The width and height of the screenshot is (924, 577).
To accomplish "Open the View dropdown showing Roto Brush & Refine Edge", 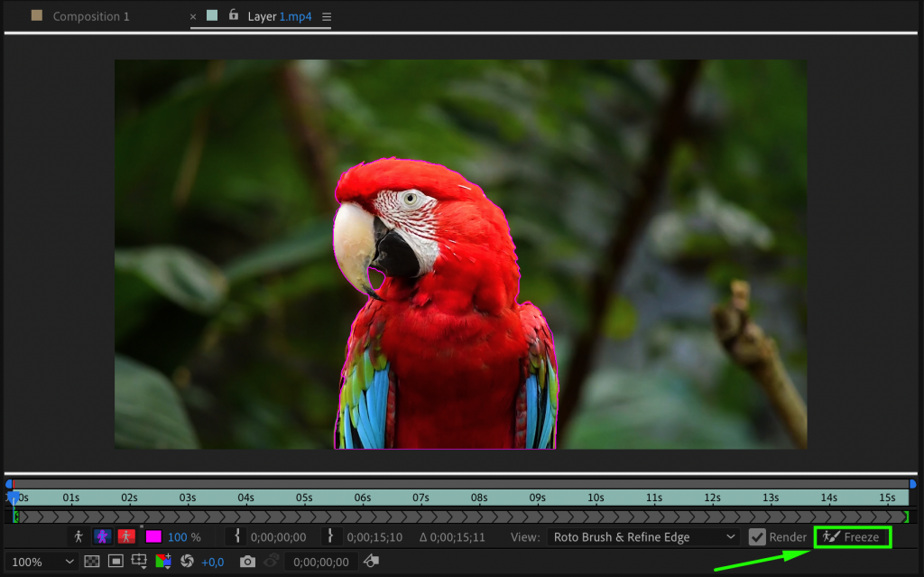I will pos(642,536).
